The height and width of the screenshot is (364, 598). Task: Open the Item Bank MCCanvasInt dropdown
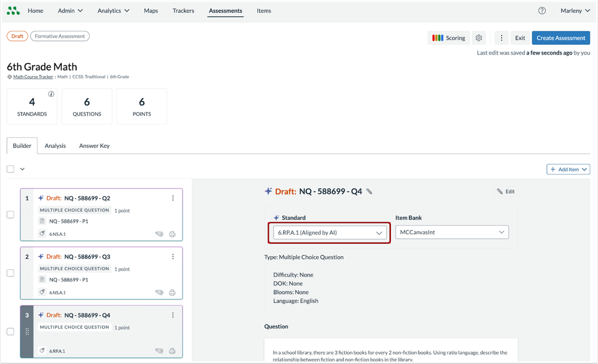coord(452,232)
